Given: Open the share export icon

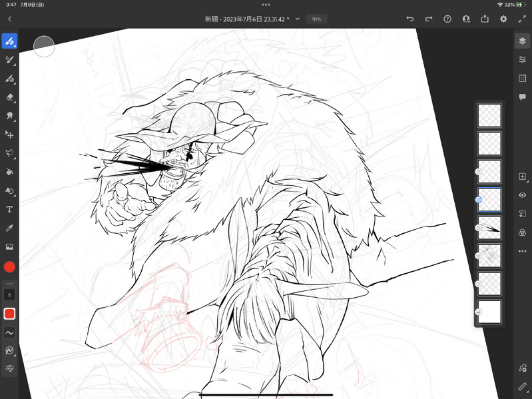Looking at the screenshot, I should tap(485, 19).
